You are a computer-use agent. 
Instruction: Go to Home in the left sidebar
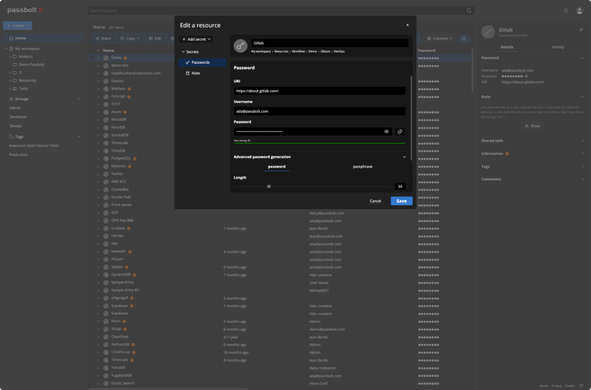[x=43, y=38]
